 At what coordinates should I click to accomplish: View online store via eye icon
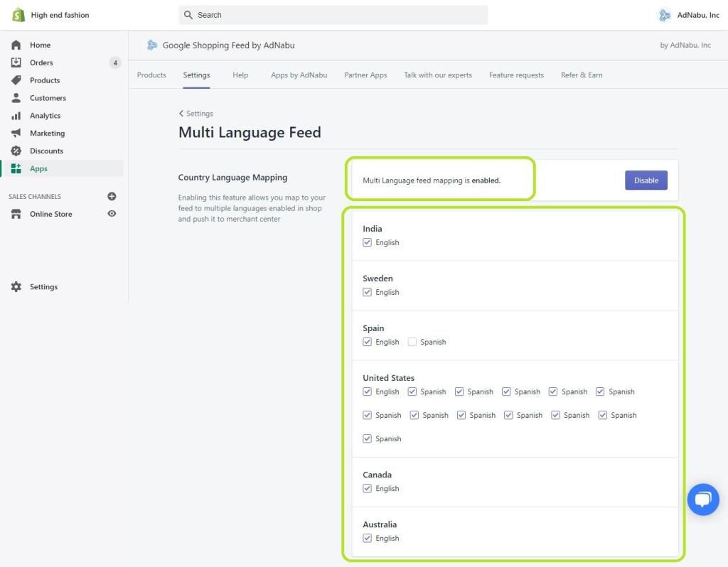112,213
